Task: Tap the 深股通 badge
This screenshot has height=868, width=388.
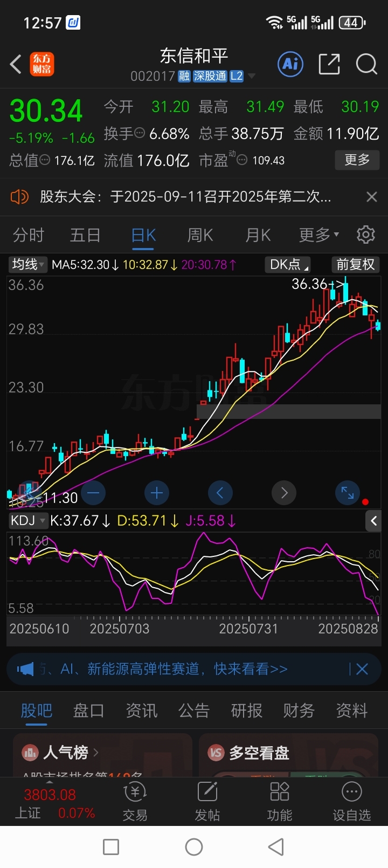Action: pos(210,76)
